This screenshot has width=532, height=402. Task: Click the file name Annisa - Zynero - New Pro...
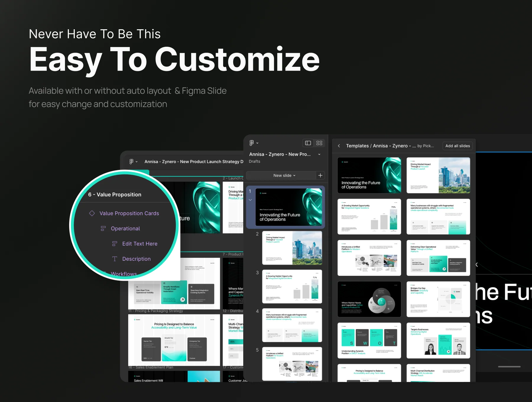[280, 154]
